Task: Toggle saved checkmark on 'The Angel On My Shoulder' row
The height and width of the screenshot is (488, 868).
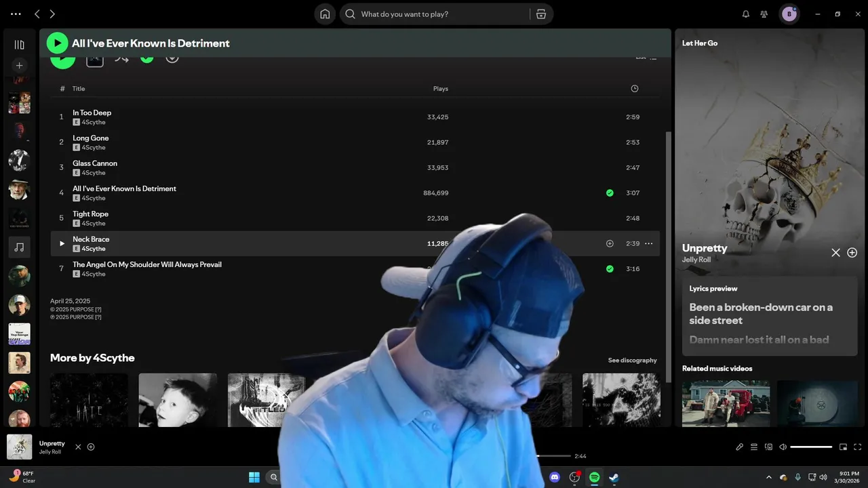Action: click(610, 269)
